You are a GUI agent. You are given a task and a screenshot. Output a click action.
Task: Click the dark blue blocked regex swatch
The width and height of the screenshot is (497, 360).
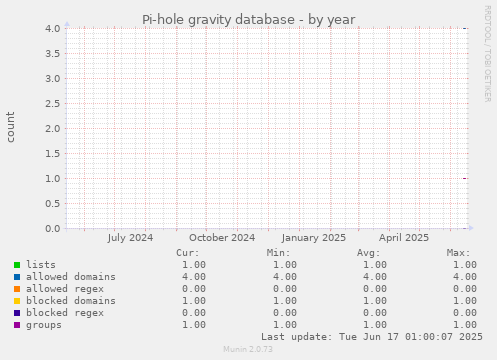point(17,313)
